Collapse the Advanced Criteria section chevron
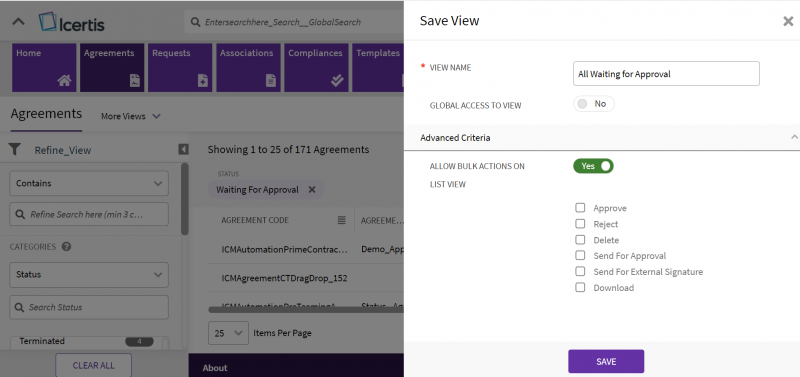Screen dimensions: 800x377 click(x=794, y=137)
